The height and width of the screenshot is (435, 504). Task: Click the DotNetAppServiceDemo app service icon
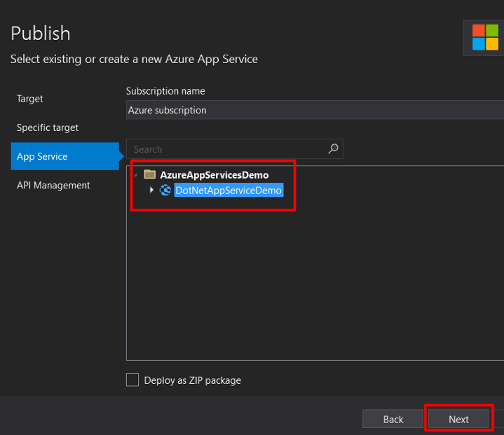pos(165,190)
